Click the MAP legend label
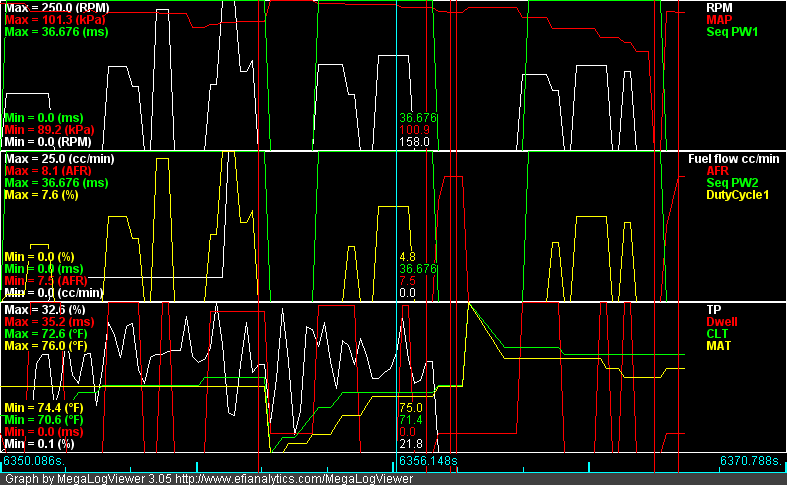Viewport: 787px width, 485px height. tap(719, 20)
